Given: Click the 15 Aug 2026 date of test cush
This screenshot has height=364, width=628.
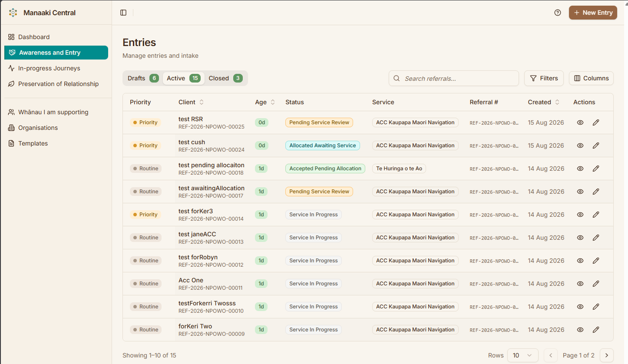Looking at the screenshot, I should [x=546, y=146].
